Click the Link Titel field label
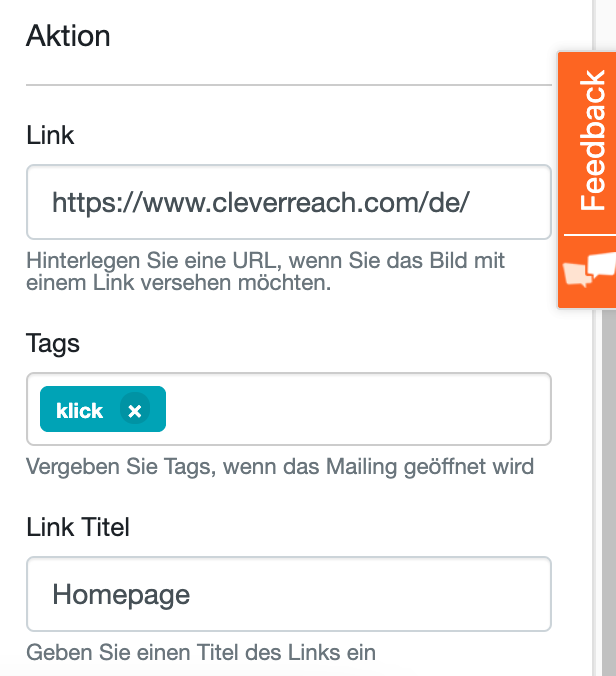The width and height of the screenshot is (616, 676). coord(78,527)
